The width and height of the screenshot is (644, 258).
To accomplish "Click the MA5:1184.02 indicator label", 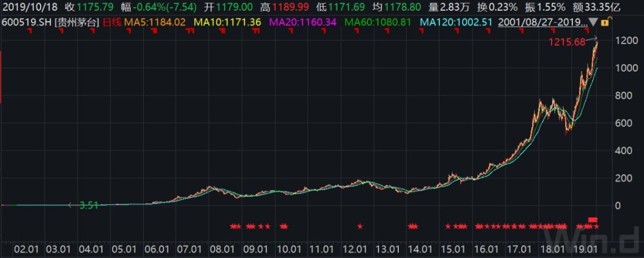I will (155, 22).
